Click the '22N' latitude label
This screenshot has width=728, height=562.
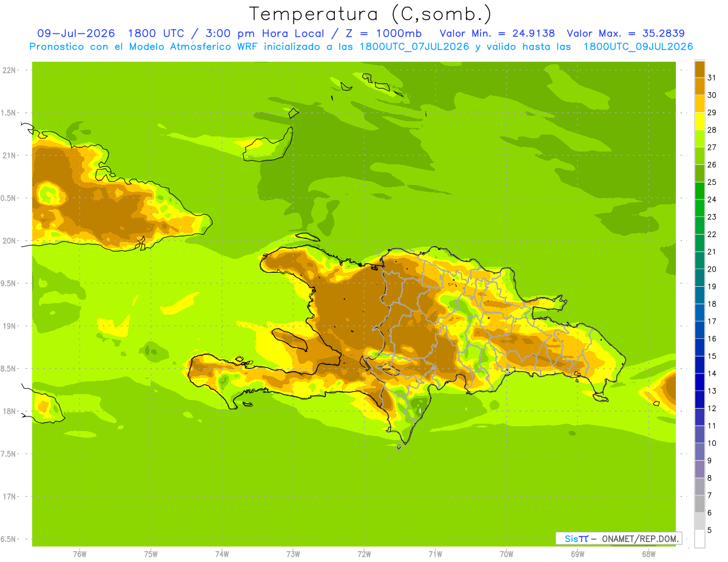(8, 70)
